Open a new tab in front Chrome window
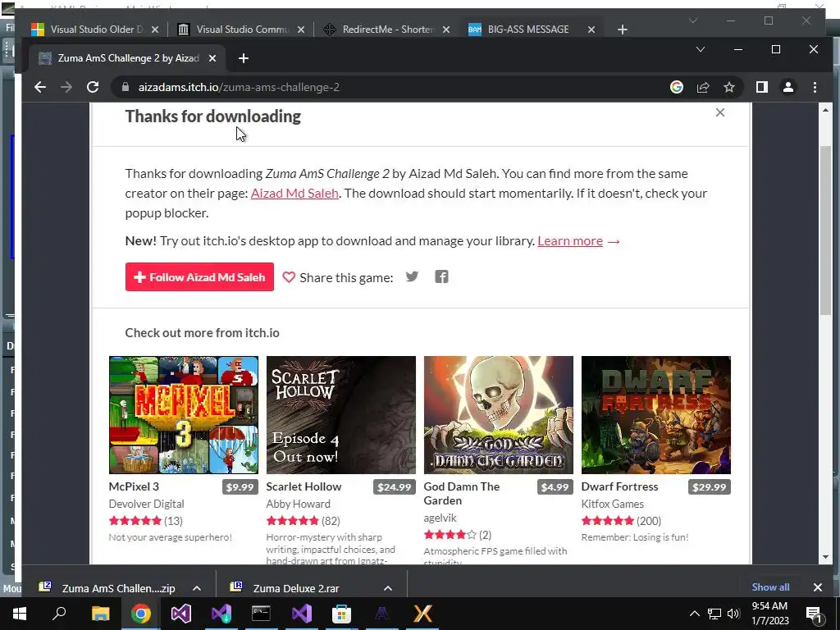The width and height of the screenshot is (840, 630). (244, 58)
